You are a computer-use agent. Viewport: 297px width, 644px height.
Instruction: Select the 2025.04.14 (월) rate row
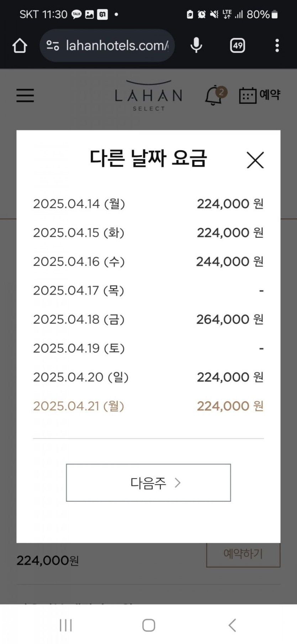(148, 204)
